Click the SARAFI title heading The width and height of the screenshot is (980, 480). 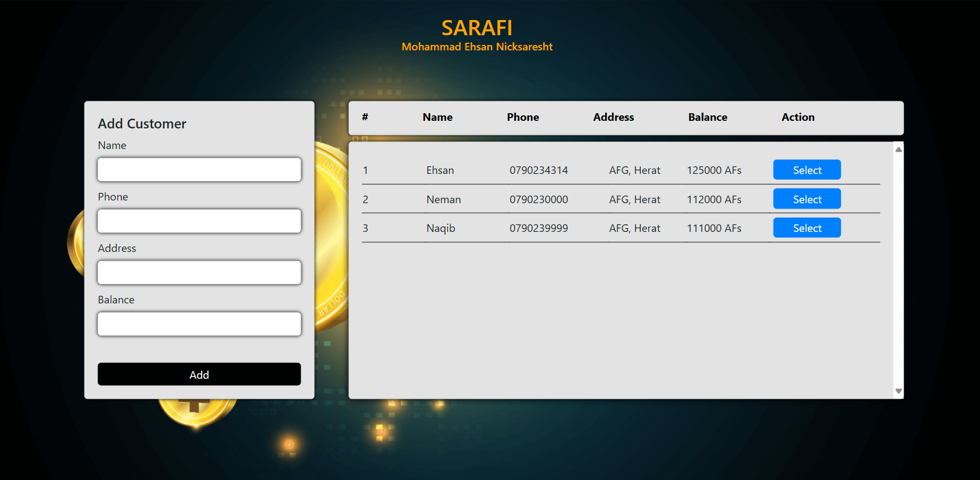click(477, 28)
